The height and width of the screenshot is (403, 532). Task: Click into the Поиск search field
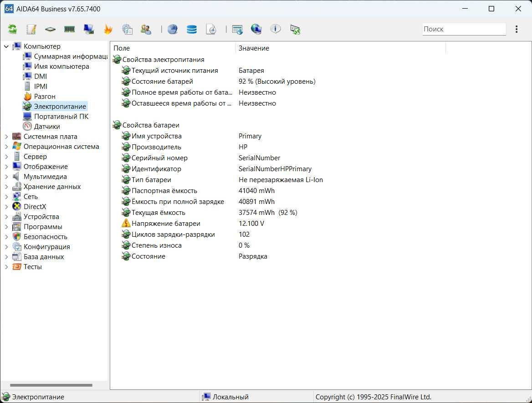[464, 29]
